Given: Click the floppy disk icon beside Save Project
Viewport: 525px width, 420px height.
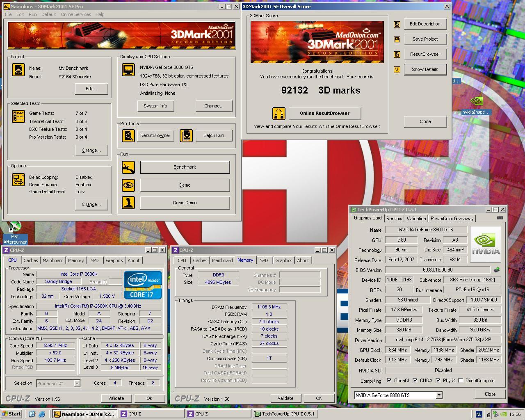Looking at the screenshot, I should click(x=397, y=39).
